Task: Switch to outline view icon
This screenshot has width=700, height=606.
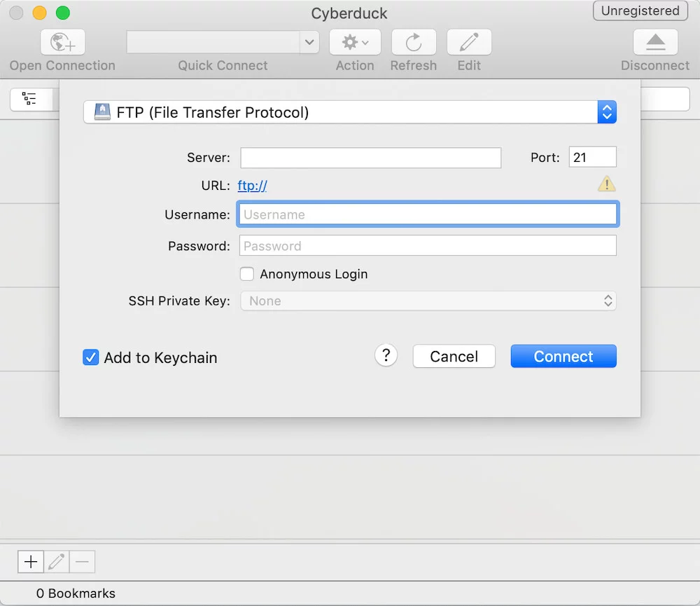Action: tap(29, 99)
